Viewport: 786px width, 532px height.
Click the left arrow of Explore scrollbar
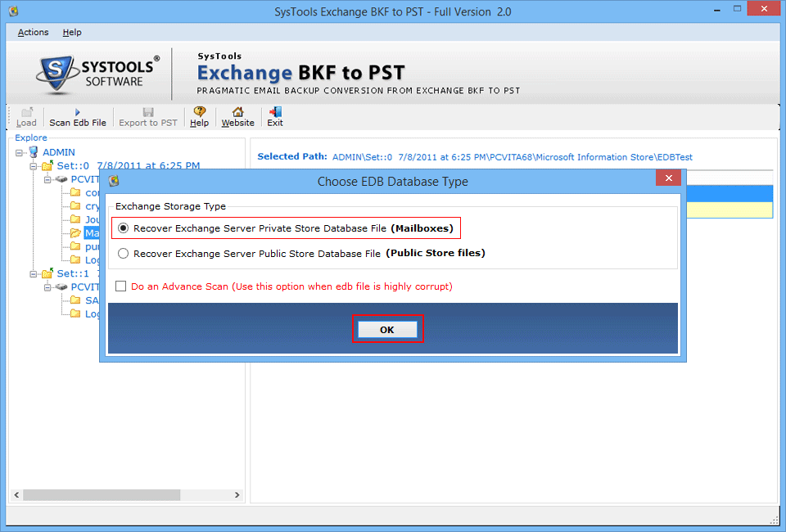pos(16,495)
